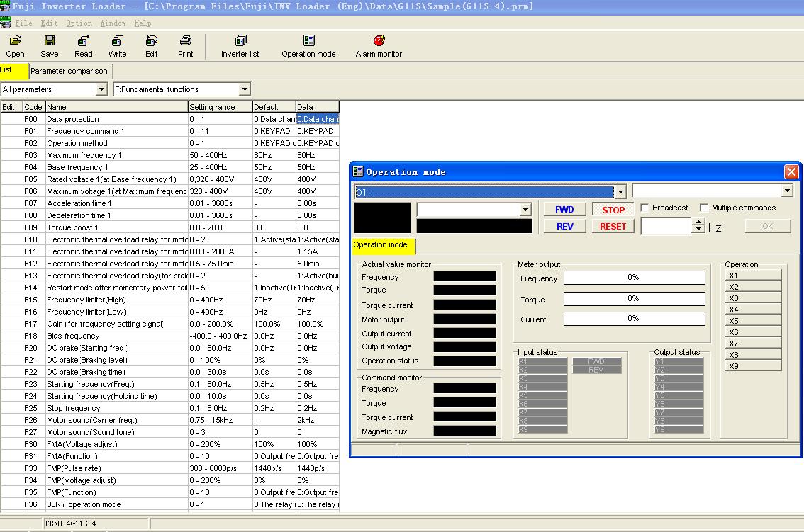Viewport: 804px width, 532px height.
Task: Switch to the Parameter comparison tab
Action: tap(69, 71)
